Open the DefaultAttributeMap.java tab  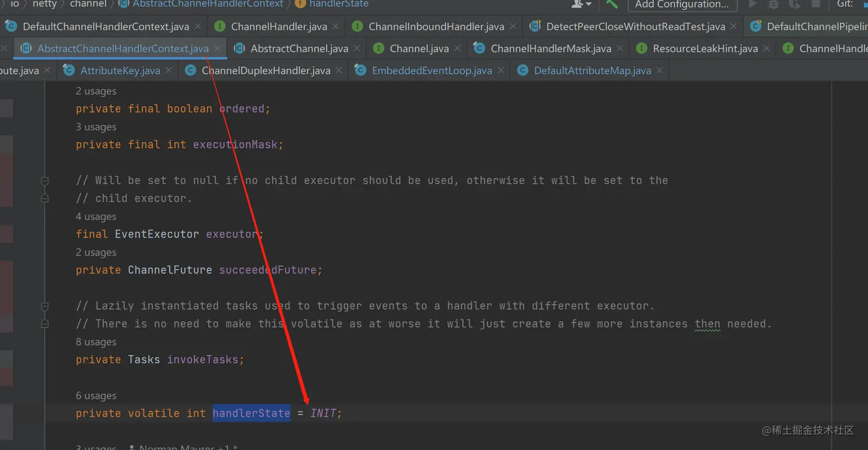[x=592, y=71]
